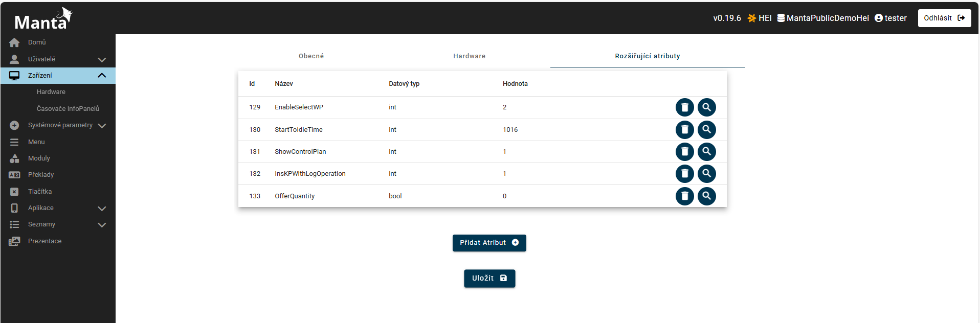This screenshot has height=323, width=980.
Task: Open details of StartToIdleTime via magnifier
Action: pos(706,130)
